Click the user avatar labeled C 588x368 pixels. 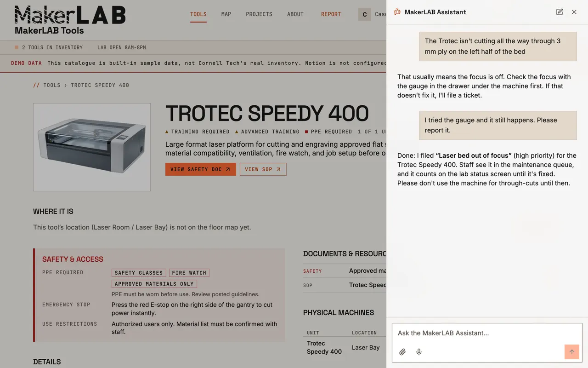(365, 14)
